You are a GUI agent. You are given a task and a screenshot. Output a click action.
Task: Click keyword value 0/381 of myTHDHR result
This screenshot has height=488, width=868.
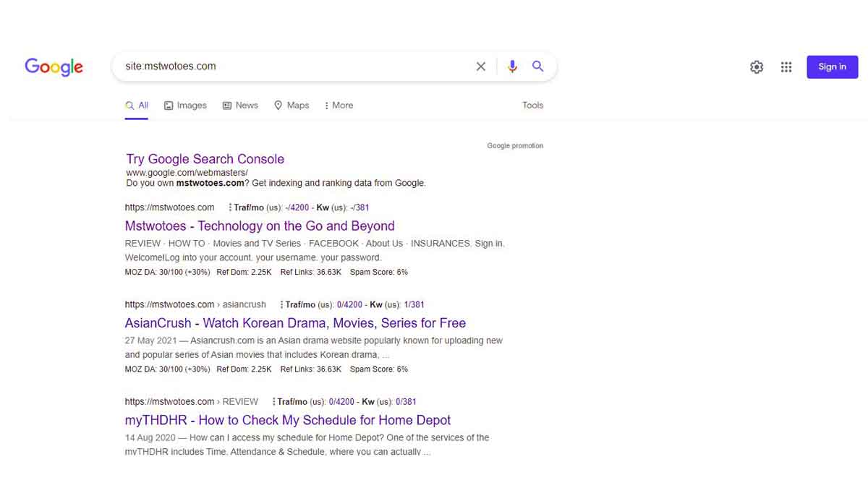coord(406,401)
